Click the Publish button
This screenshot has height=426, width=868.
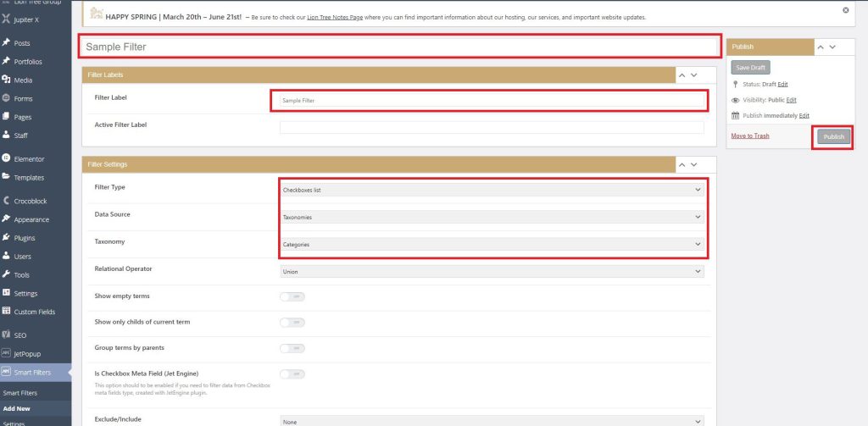point(833,136)
